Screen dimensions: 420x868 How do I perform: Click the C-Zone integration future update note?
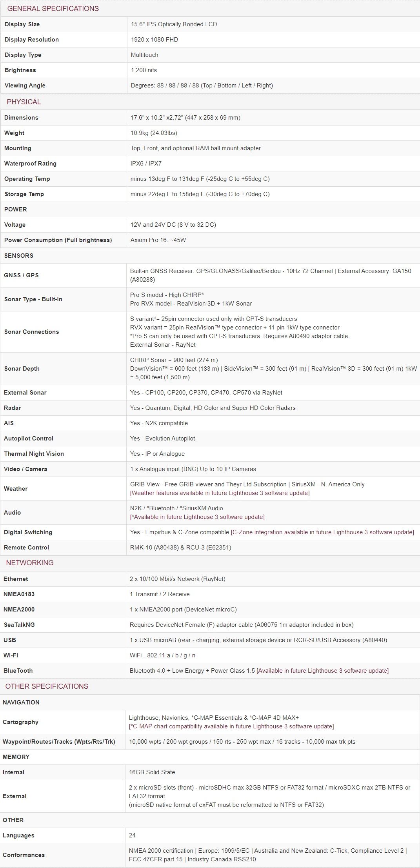[322, 532]
